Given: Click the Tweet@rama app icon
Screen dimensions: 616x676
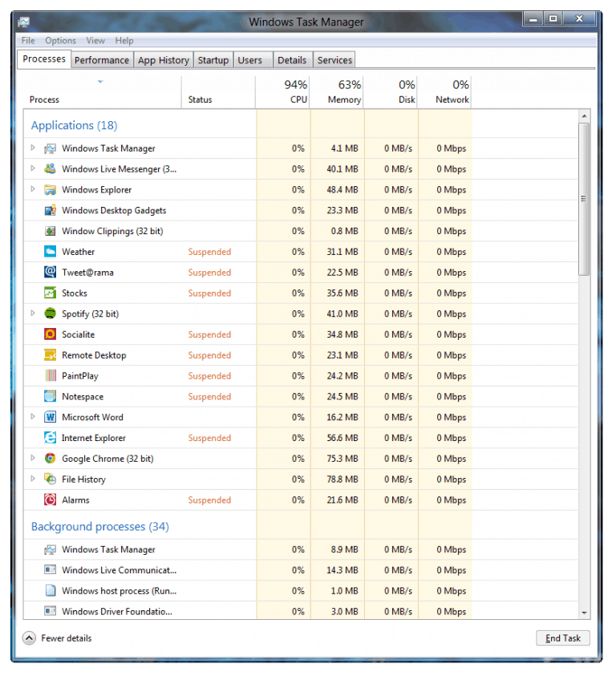Looking at the screenshot, I should coord(50,273).
